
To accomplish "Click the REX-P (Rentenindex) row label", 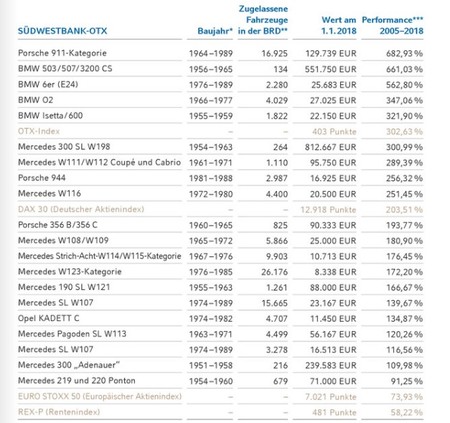I will [59, 412].
